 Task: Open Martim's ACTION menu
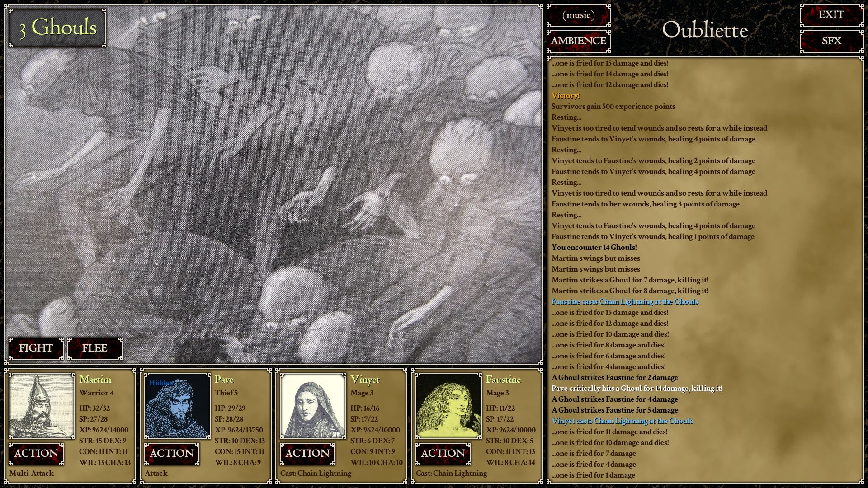coord(36,454)
